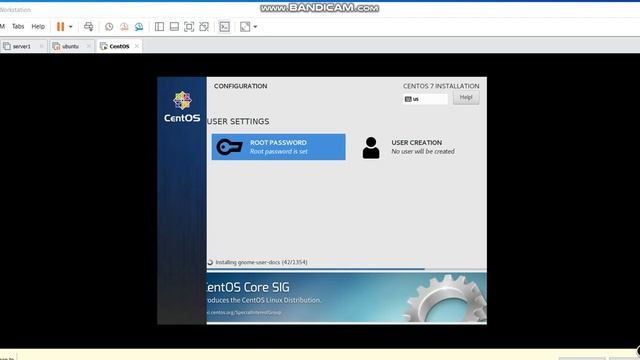Send Ctrl+Alt+Del to the VM
Screen dimensions: 640x360
point(88,27)
